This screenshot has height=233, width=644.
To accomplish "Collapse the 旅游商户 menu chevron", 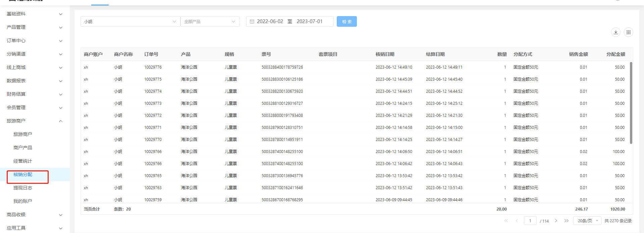I will coord(61,121).
